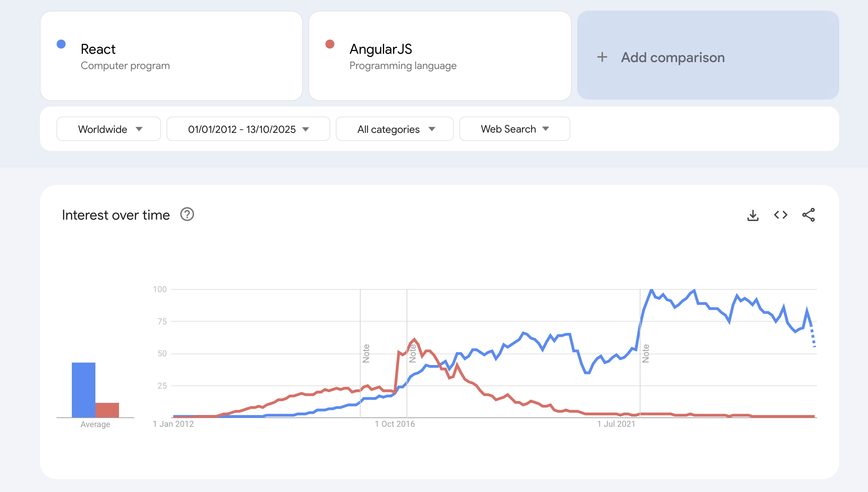Edit the AngularJS search term
The image size is (868, 492).
[x=381, y=49]
